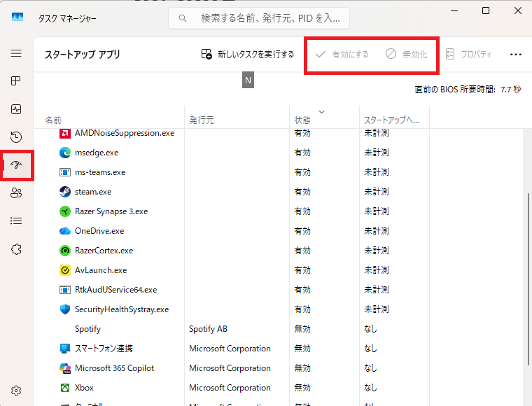Open the Performance page icon in sidebar
The image size is (532, 406).
[16, 109]
